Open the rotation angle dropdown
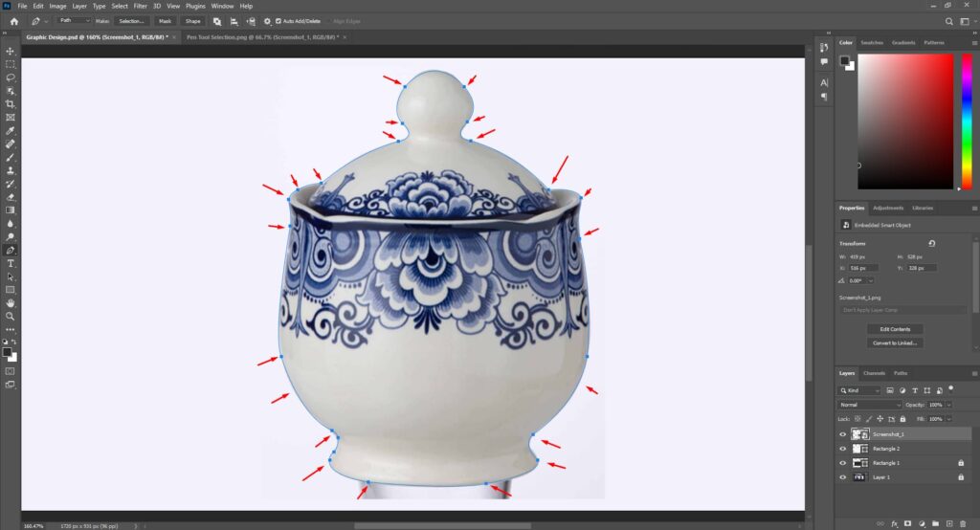This screenshot has height=530, width=980. [870, 281]
